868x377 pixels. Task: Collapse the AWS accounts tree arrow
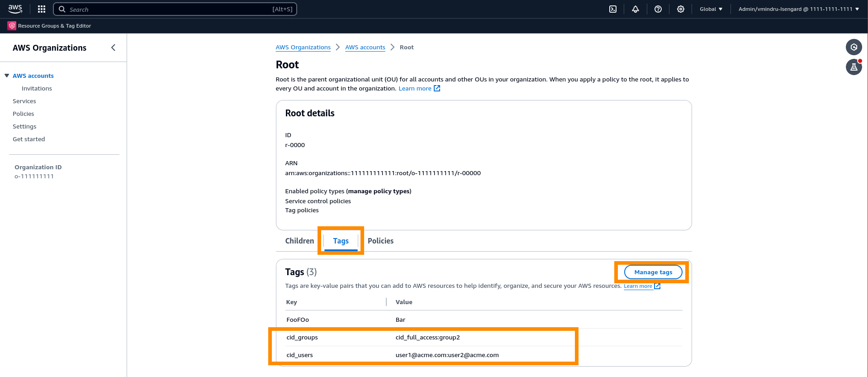click(x=7, y=76)
